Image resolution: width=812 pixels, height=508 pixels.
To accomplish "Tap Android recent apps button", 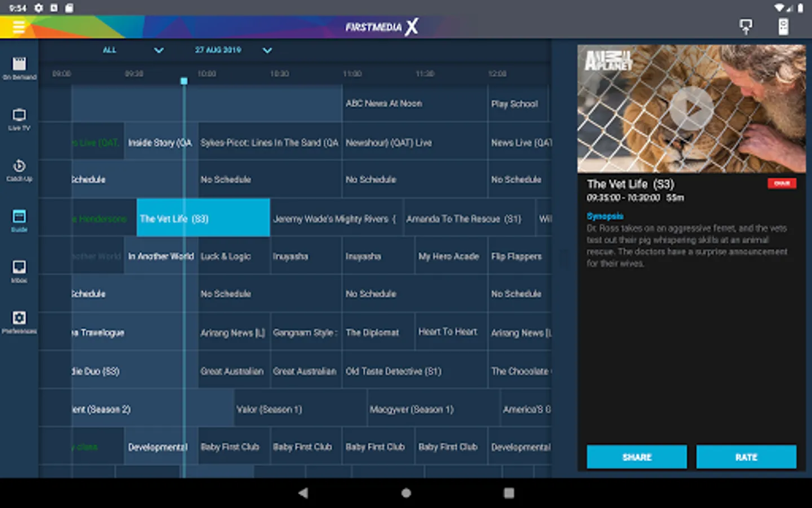I will click(x=509, y=493).
